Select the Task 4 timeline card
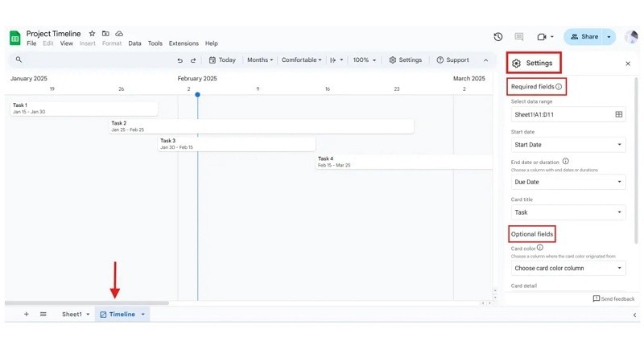Viewport: 644px width, 362px height. (404, 162)
